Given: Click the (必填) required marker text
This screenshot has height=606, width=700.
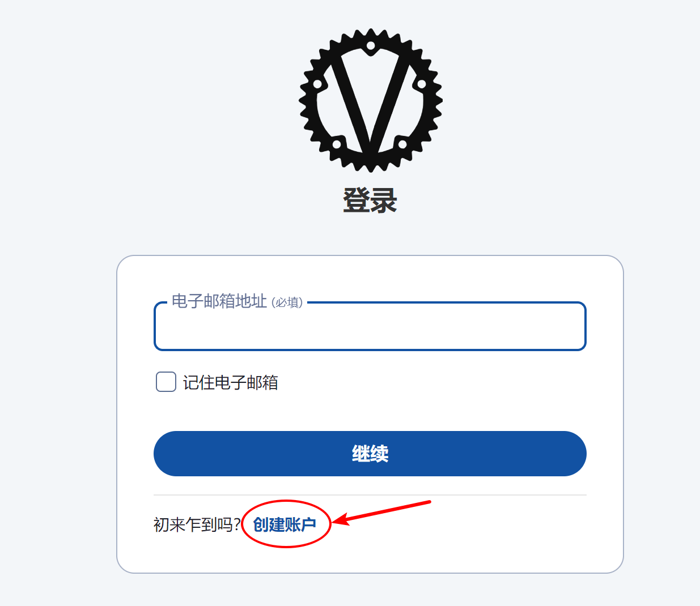Looking at the screenshot, I should (x=287, y=302).
